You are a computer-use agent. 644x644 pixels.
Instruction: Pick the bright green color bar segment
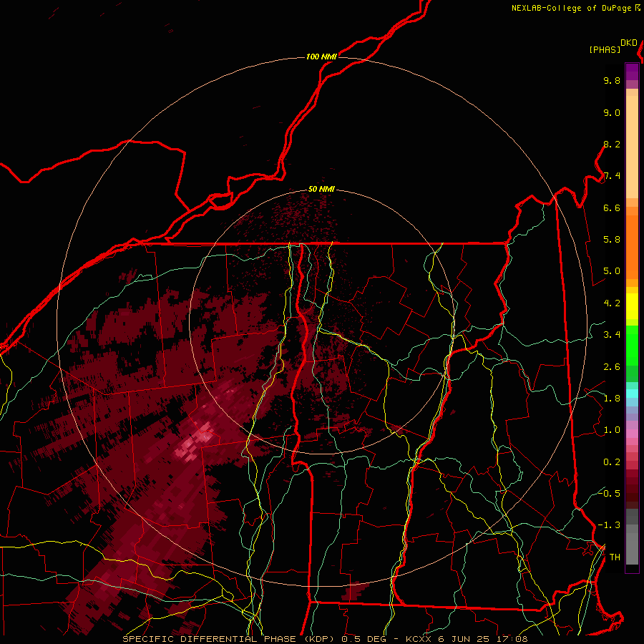coord(632,345)
